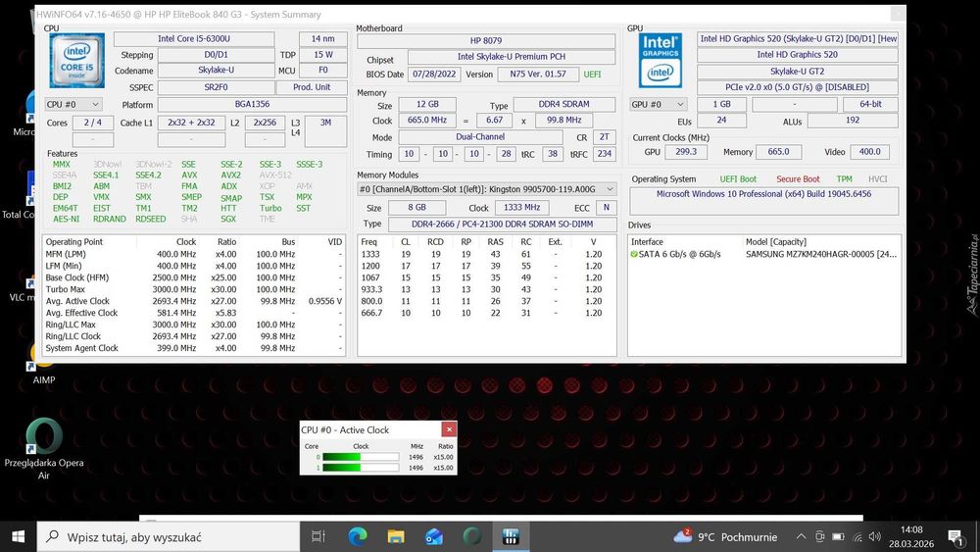
Task: Click the Windows 10 Professional OS field
Action: (x=763, y=201)
